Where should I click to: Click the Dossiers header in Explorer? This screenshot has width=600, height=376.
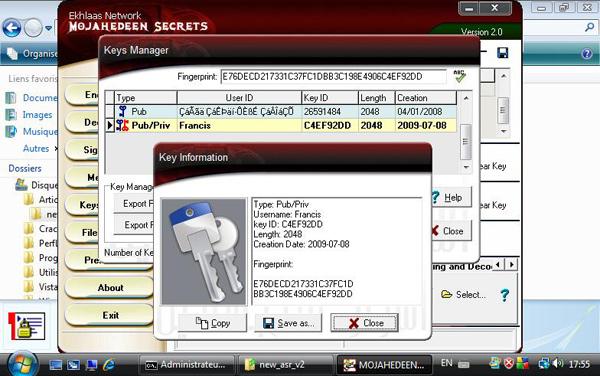click(25, 168)
